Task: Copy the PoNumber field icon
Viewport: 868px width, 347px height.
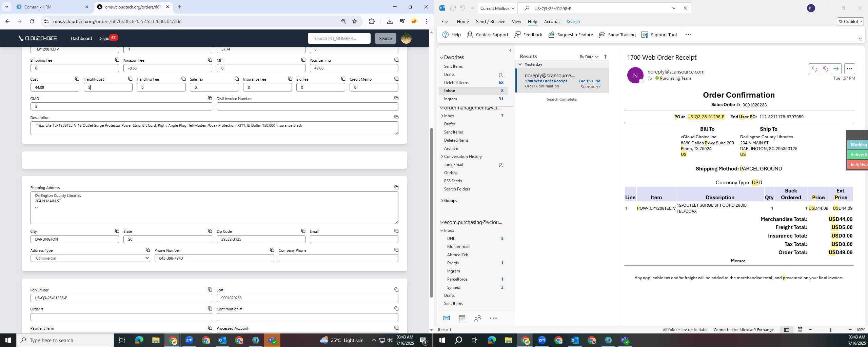Action: (x=210, y=289)
